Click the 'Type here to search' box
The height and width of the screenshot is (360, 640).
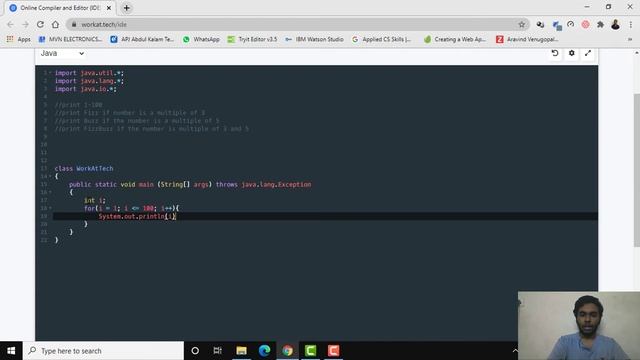pyautogui.click(x=103, y=351)
